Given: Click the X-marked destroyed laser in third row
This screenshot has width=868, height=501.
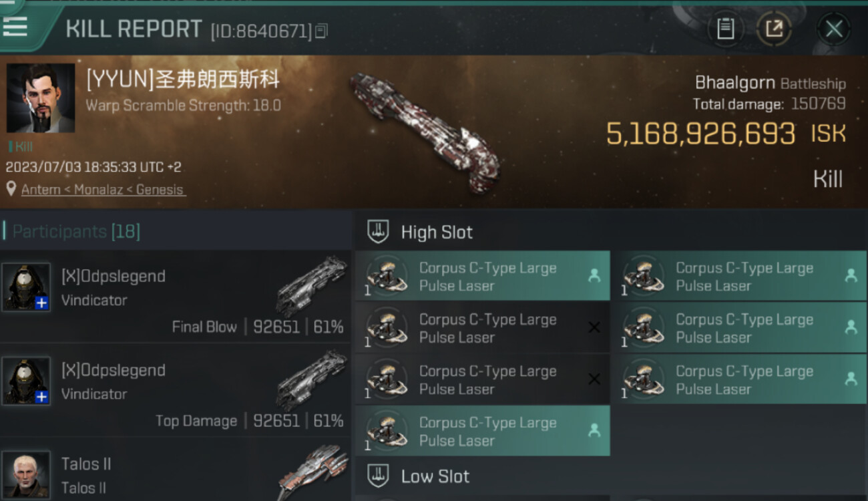Looking at the screenshot, I should [482, 379].
